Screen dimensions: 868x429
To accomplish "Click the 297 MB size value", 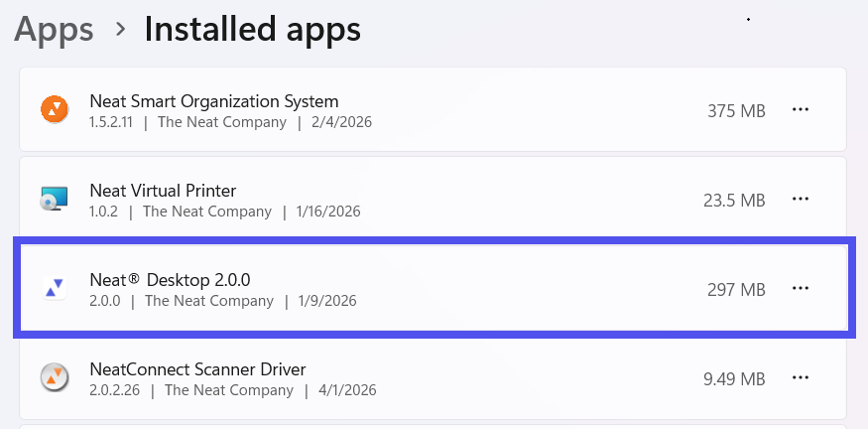I will pos(736,289).
